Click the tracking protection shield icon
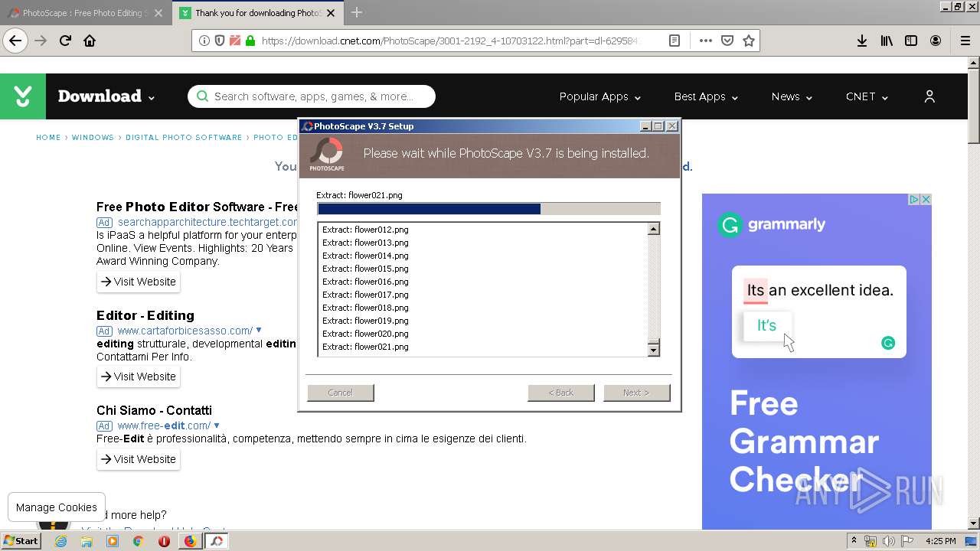 point(220,41)
